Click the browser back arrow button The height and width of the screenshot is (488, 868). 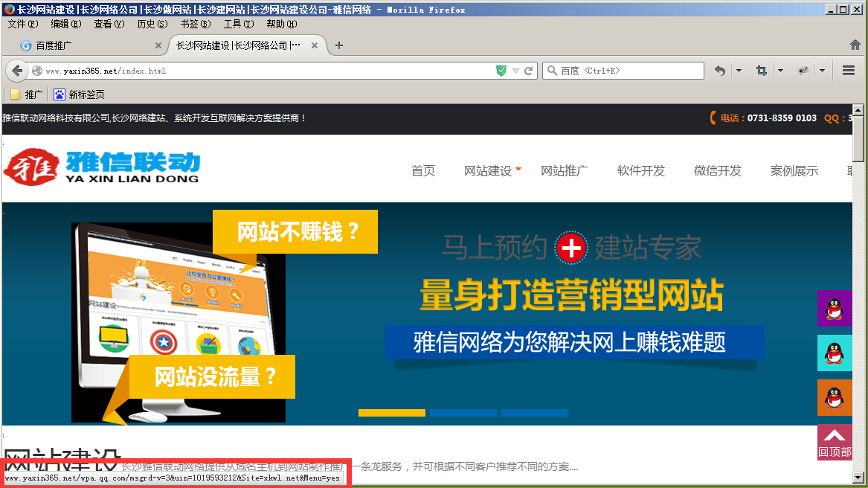click(17, 71)
